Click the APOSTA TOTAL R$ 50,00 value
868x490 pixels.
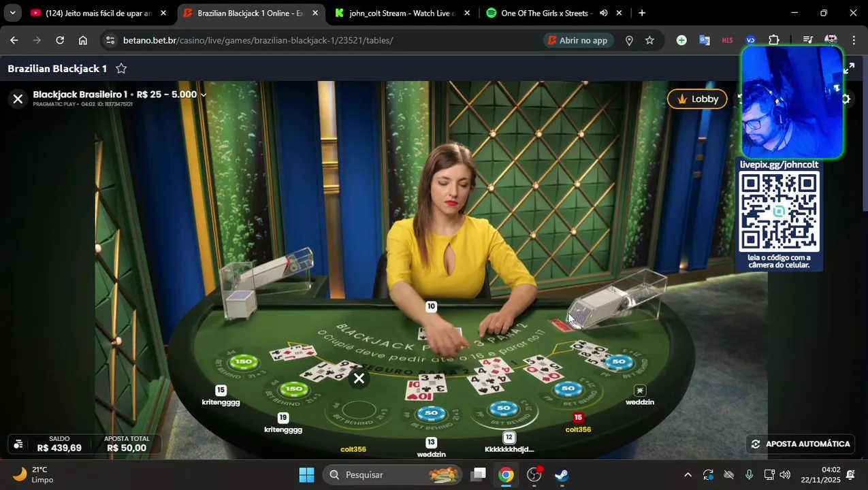(x=127, y=448)
